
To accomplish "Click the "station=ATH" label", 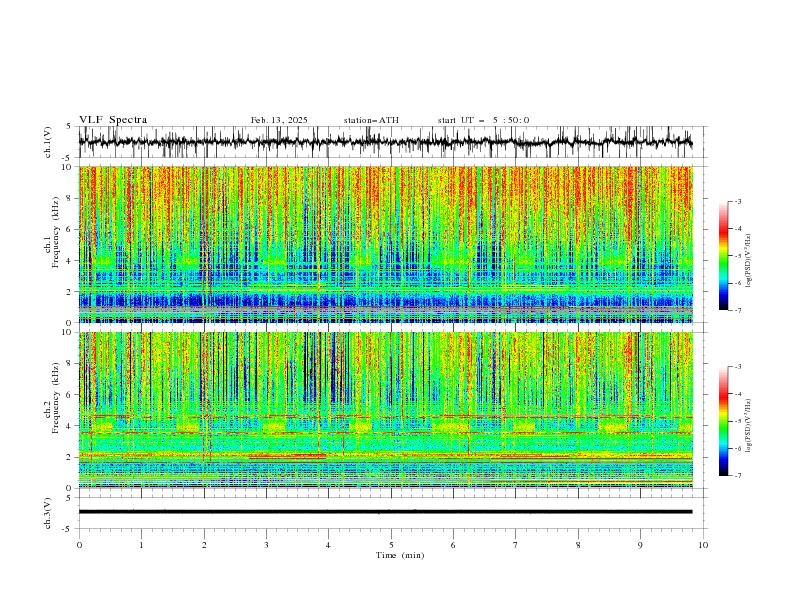I will click(x=371, y=120).
